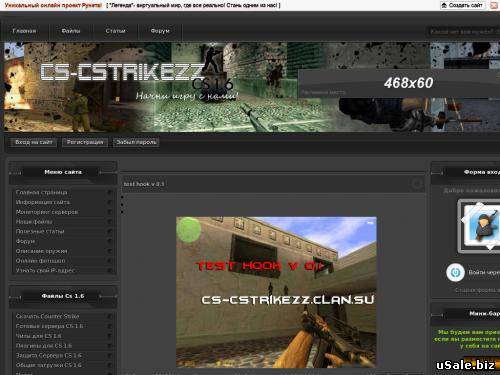Open Наши файлы menu item
The width and height of the screenshot is (500, 375).
point(34,222)
